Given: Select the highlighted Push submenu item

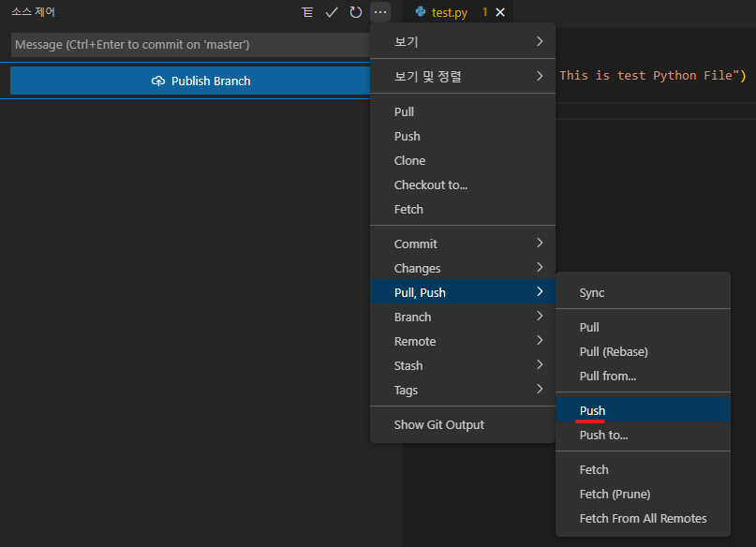Looking at the screenshot, I should click(x=643, y=410).
